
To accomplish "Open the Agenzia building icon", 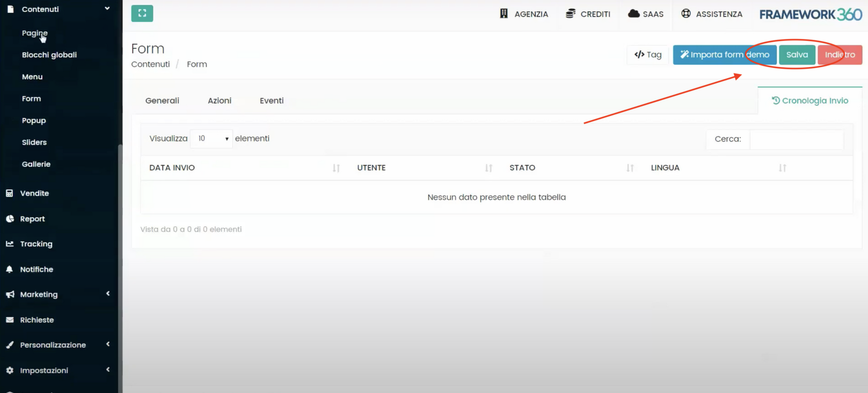I will coord(504,14).
